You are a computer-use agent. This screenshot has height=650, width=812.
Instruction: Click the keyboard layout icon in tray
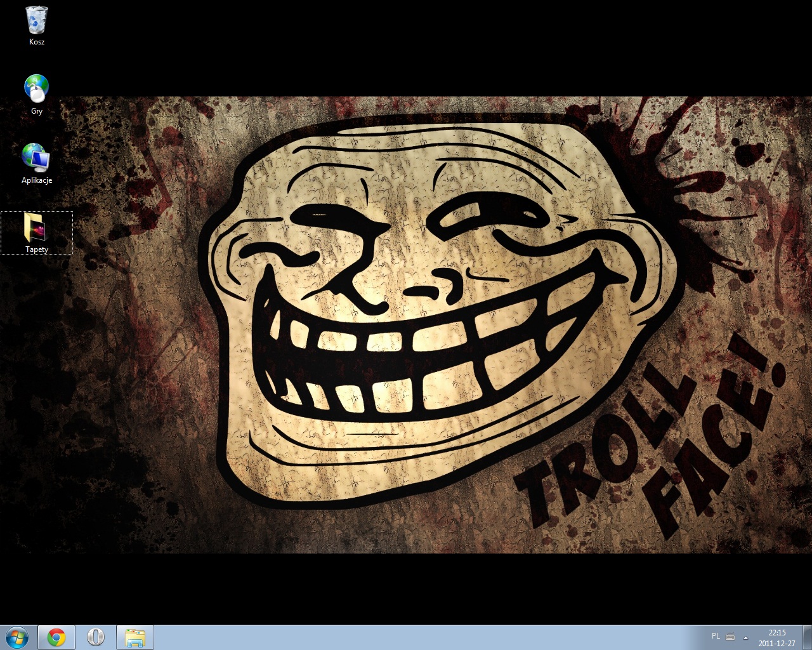click(x=730, y=637)
